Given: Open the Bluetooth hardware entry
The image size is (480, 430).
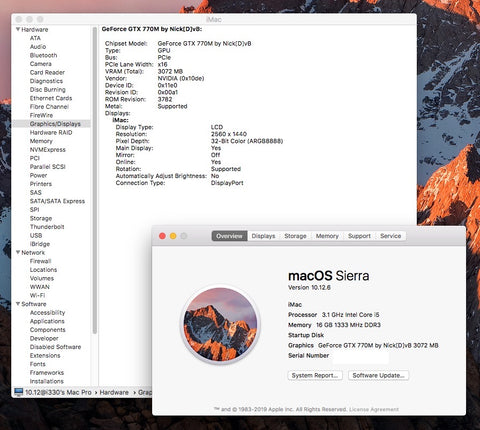Looking at the screenshot, I should coord(43,55).
